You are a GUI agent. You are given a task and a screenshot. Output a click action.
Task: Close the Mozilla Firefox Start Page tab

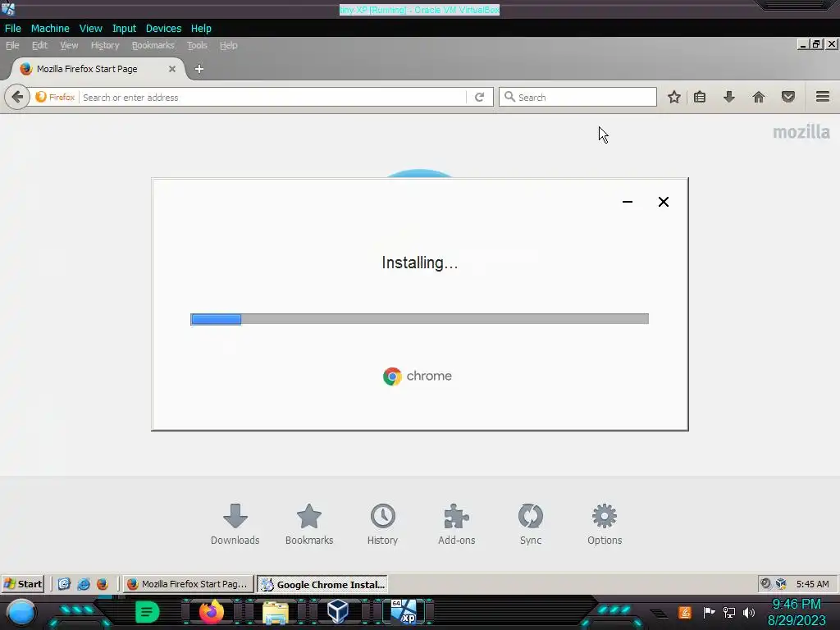[x=172, y=69]
